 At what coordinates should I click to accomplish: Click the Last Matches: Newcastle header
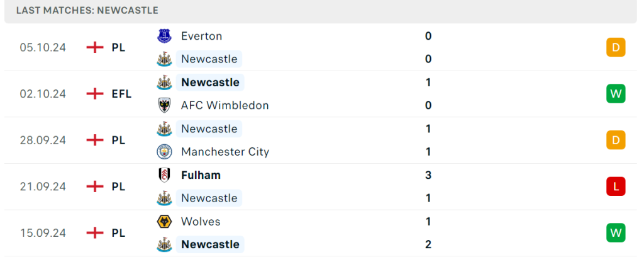coord(87,10)
